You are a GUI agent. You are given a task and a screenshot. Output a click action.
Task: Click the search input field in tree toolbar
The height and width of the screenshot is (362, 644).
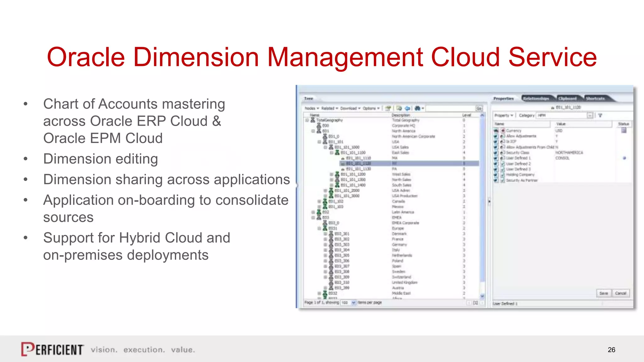pyautogui.click(x=451, y=108)
